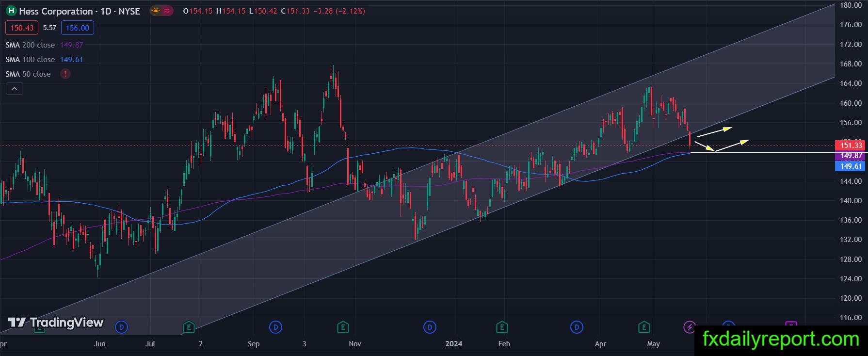Open the dividend marker right of Sep
The height and width of the screenshot is (356, 868).
(x=275, y=327)
